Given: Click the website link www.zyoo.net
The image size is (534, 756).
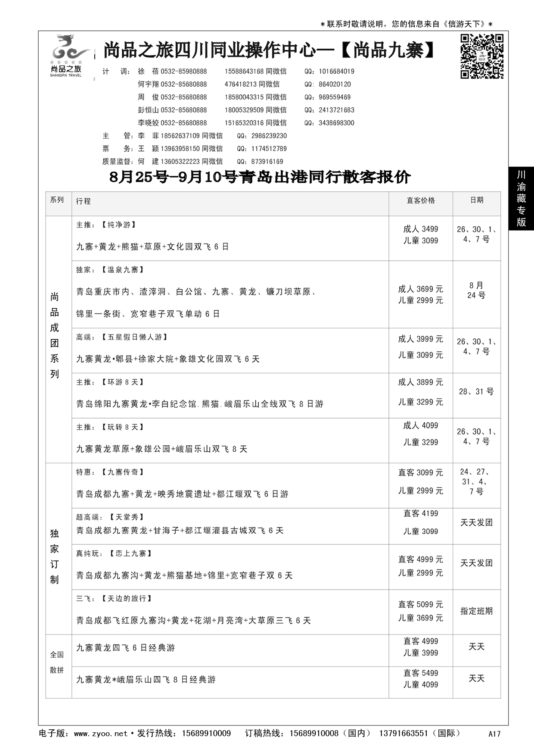Looking at the screenshot, I should [x=100, y=733].
